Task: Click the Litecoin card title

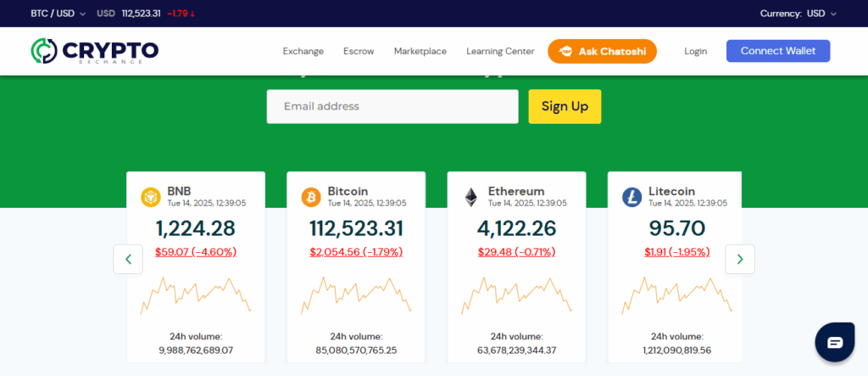Action: [672, 191]
